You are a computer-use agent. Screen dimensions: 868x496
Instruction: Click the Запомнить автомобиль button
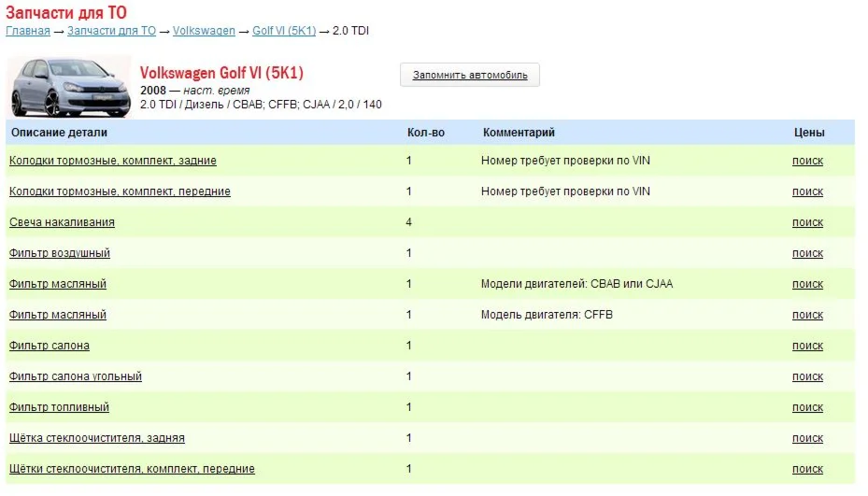pyautogui.click(x=470, y=76)
